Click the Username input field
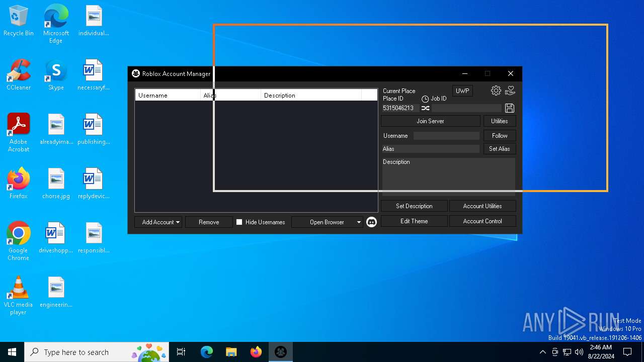This screenshot has width=644, height=362. (x=446, y=136)
